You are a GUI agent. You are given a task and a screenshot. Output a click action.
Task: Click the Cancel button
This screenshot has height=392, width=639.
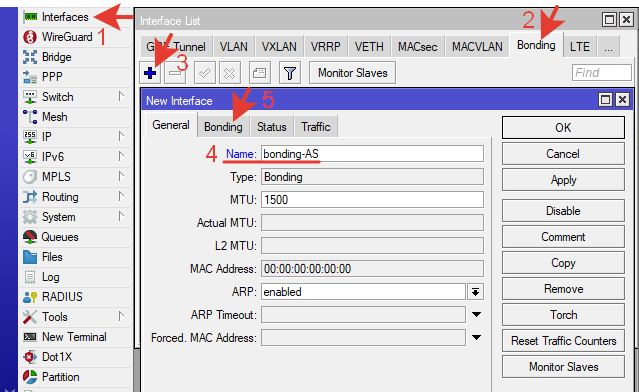coord(563,154)
